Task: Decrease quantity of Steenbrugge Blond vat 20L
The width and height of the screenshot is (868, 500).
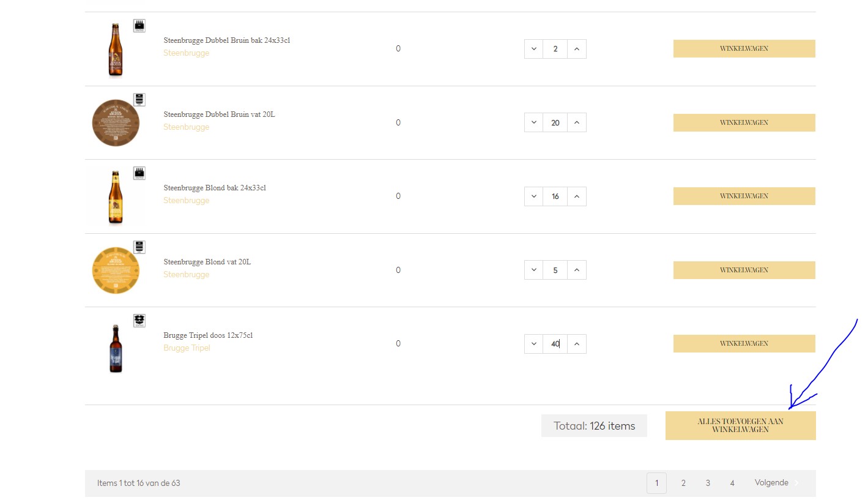Action: [x=533, y=270]
